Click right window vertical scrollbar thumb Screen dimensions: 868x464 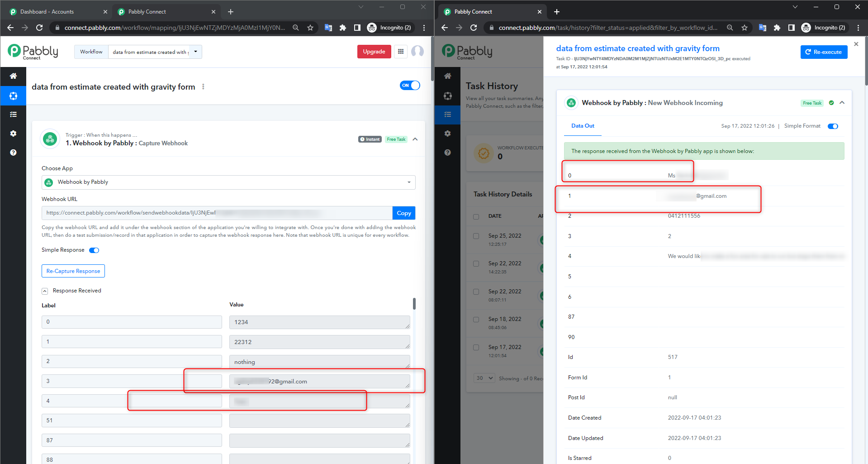click(866, 61)
